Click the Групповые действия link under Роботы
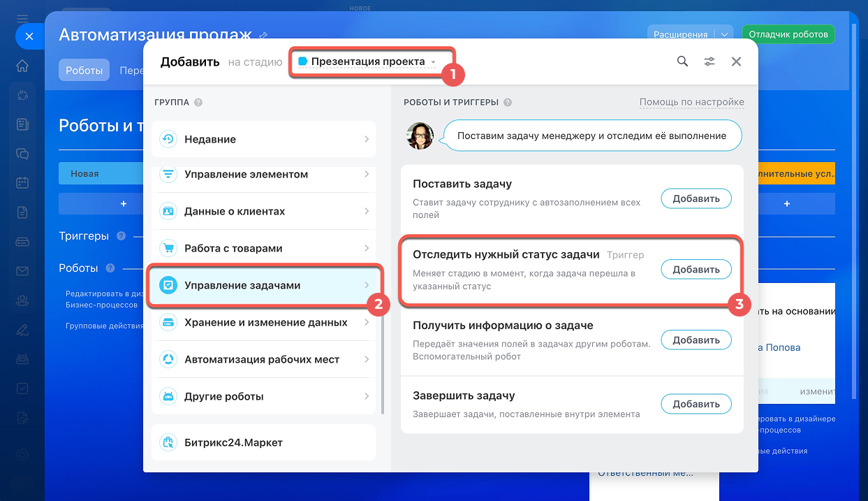This screenshot has height=501, width=868. pos(104,326)
